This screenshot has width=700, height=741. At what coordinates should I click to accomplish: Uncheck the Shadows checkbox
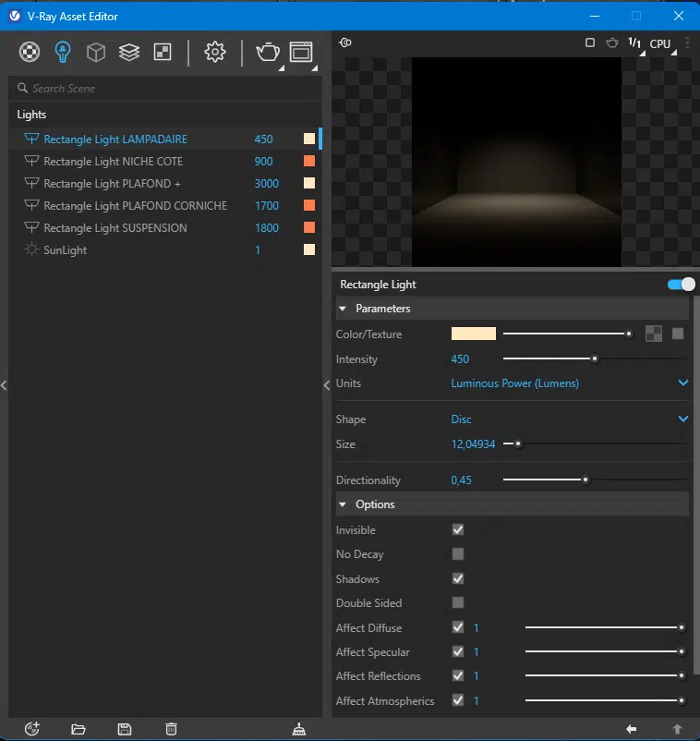458,578
